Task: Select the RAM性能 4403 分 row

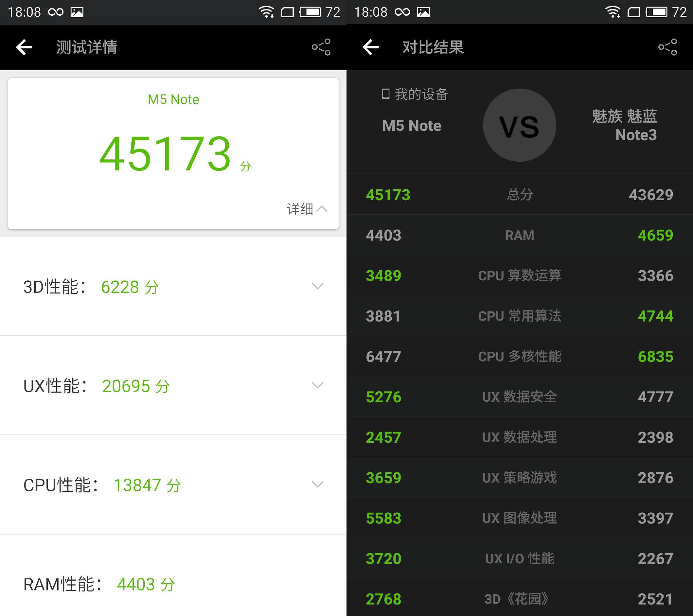Action: (x=99, y=584)
